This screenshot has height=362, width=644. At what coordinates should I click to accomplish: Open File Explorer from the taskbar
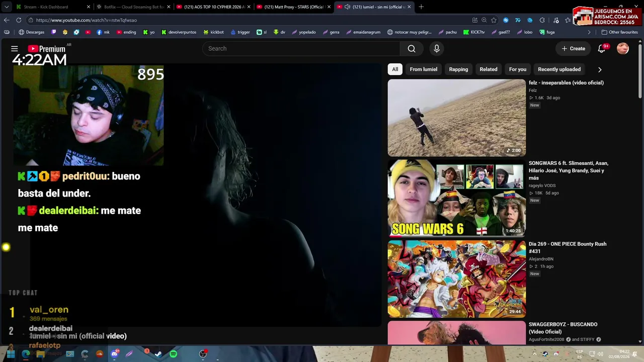tap(40, 354)
